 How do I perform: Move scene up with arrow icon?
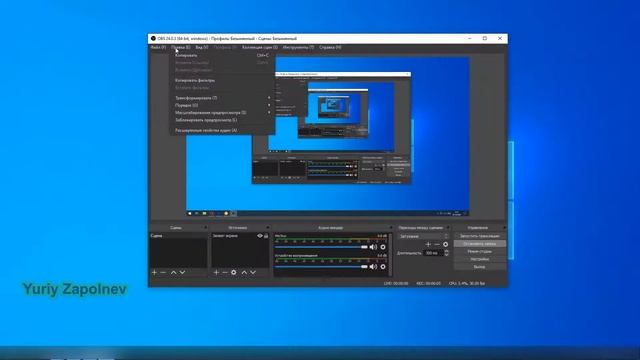(173, 272)
